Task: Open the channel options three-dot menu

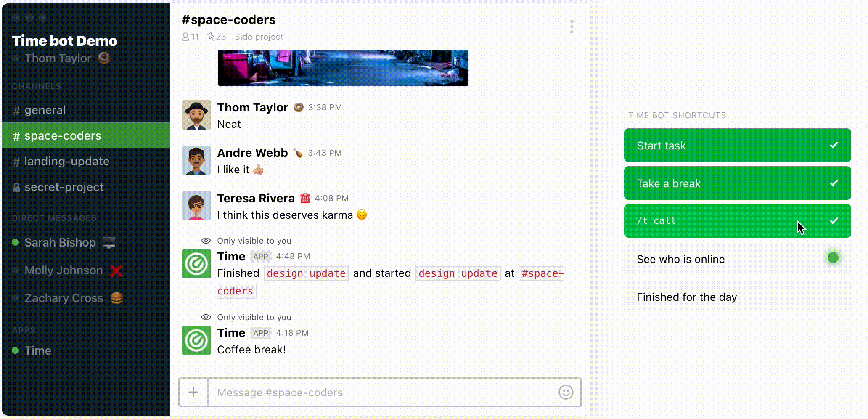Action: (571, 26)
